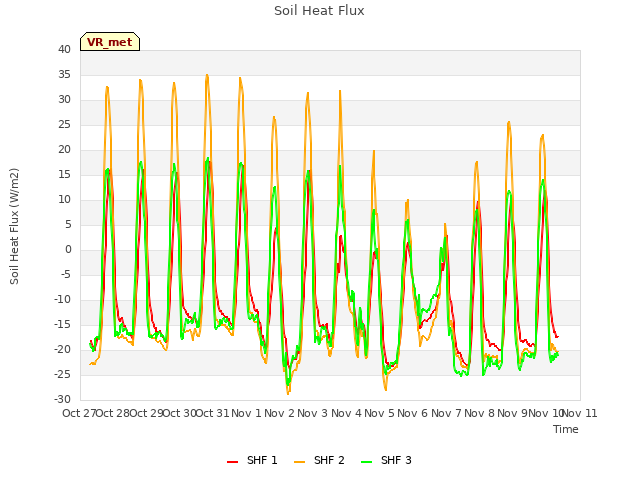Click the Nov 8 x-axis tick label

pyautogui.click(x=480, y=413)
